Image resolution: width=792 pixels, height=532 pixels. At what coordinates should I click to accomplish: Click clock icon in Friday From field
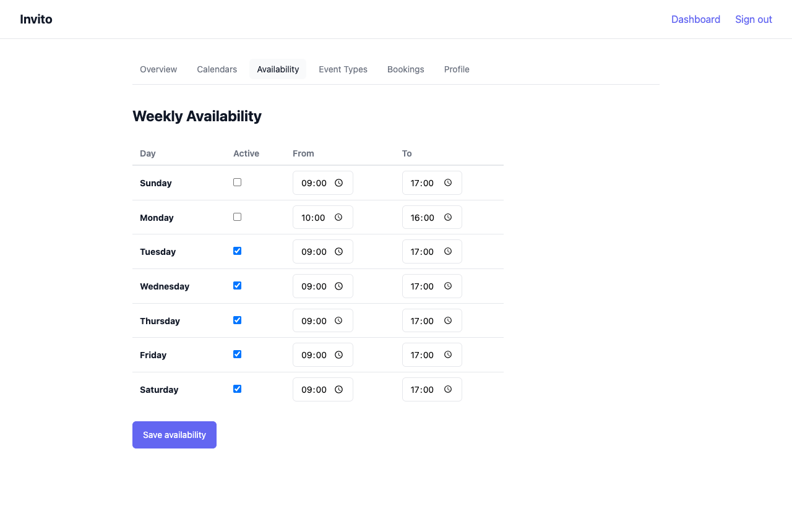[x=338, y=355]
